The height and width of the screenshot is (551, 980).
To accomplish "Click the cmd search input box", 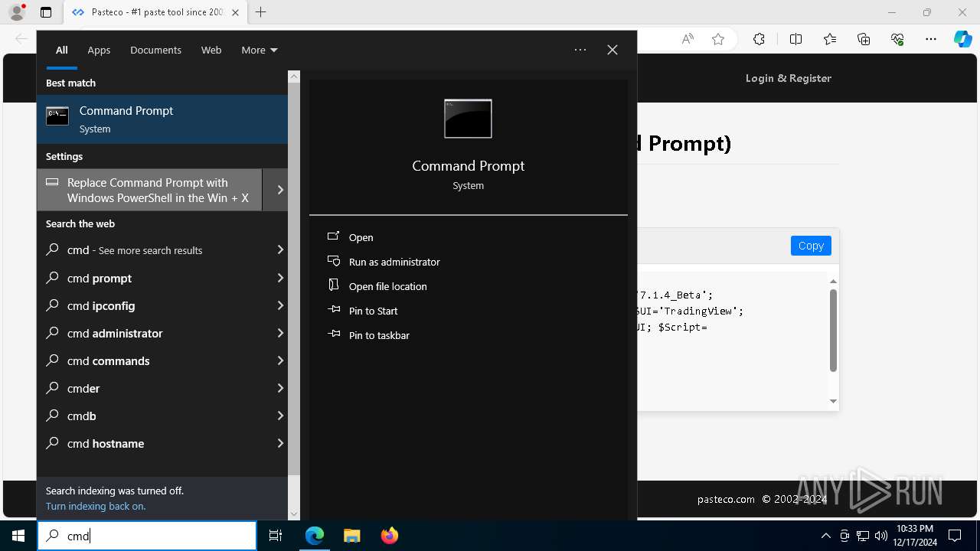I will pyautogui.click(x=147, y=536).
